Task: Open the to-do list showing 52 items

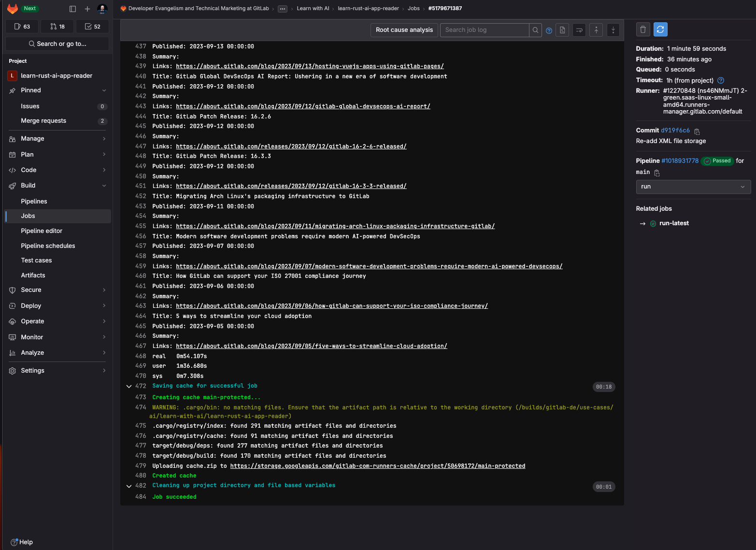Action: [92, 27]
